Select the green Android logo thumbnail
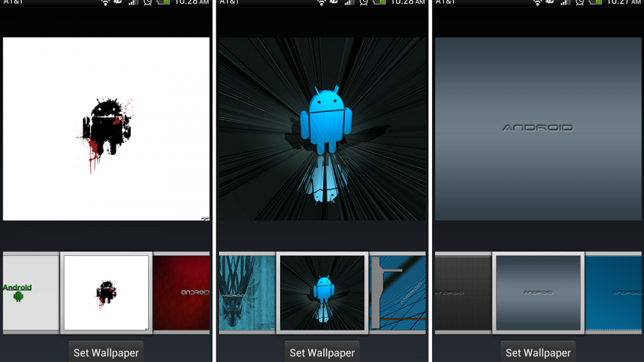The image size is (644, 362). tap(31, 293)
